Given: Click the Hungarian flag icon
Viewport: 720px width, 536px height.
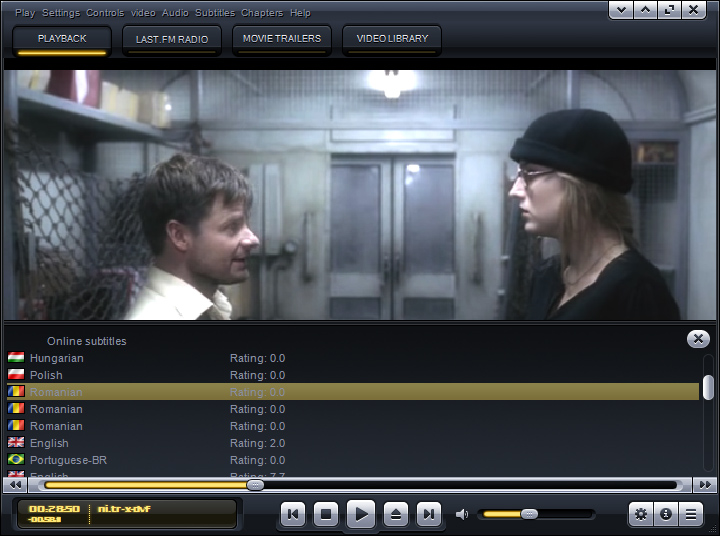Looking at the screenshot, I should [x=16, y=357].
